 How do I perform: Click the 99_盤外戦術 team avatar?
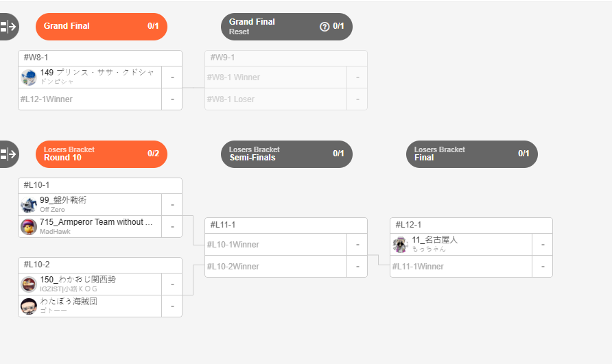(29, 204)
